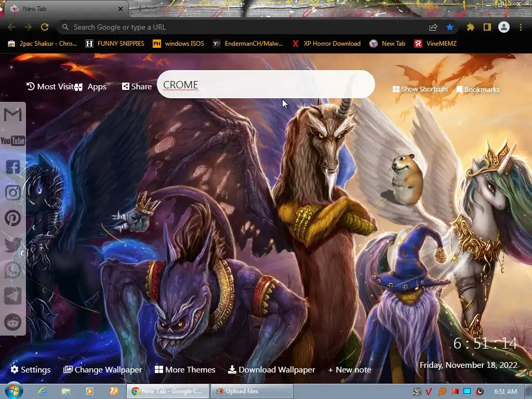This screenshot has width=532, height=399.
Task: Open Action Center flag tray icon
Action: click(455, 392)
